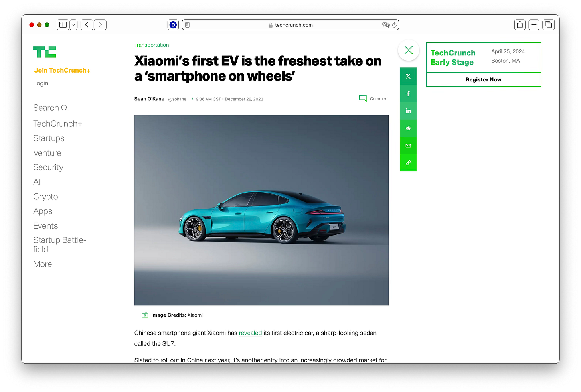The image size is (581, 392).
Task: Expand the sidebar options dropdown arrow
Action: (x=74, y=25)
